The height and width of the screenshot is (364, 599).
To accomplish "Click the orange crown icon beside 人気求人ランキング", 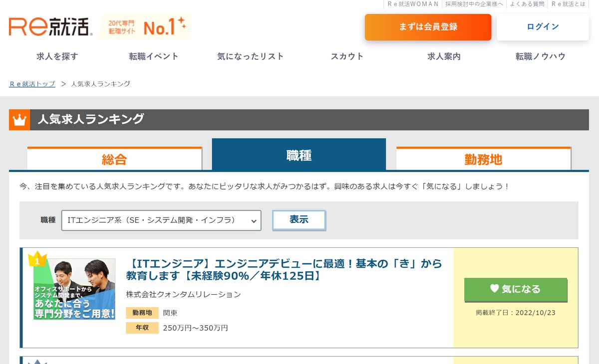I will click(x=19, y=120).
